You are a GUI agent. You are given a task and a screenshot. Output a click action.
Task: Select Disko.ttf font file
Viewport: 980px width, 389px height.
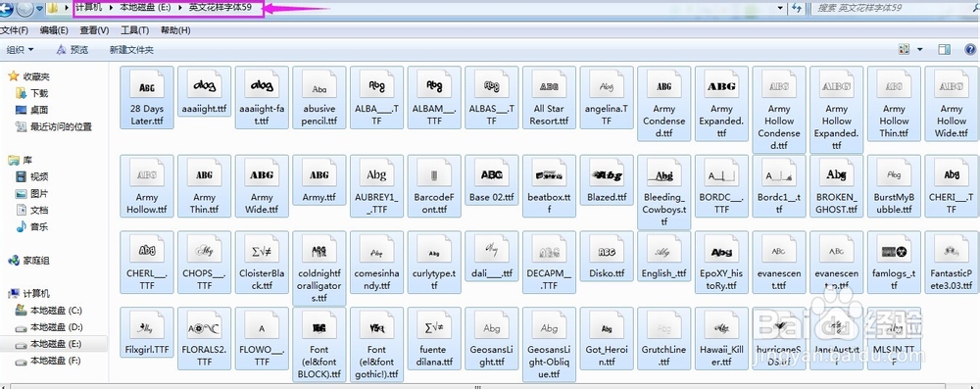607,257
